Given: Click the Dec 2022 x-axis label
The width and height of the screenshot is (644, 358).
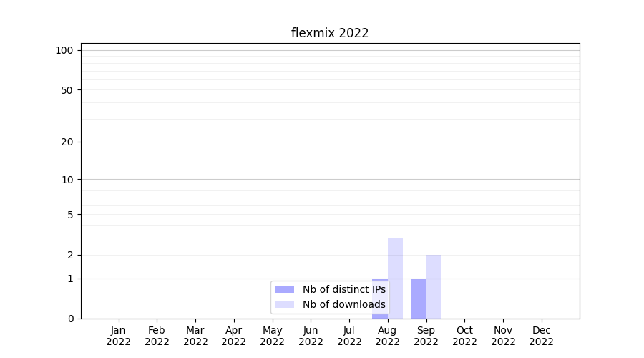Looking at the screenshot, I should coord(542,336).
